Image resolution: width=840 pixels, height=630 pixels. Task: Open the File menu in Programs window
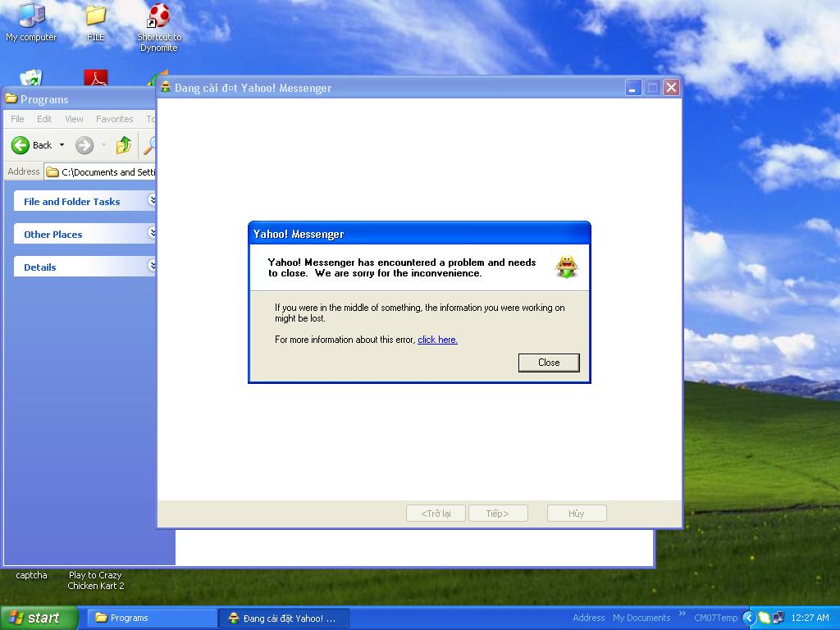17,119
